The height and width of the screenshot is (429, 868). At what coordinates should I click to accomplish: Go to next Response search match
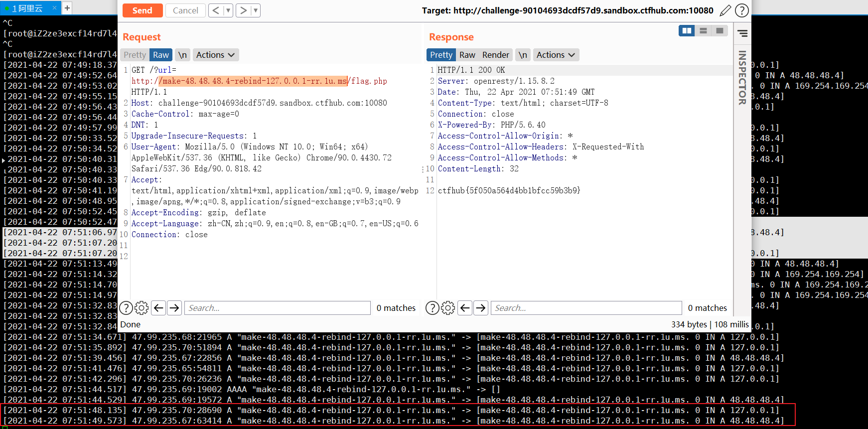(481, 308)
